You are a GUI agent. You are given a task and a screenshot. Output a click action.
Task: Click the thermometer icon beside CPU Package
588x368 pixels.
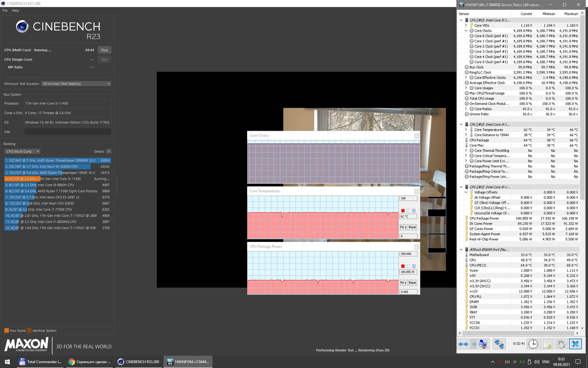click(x=467, y=140)
